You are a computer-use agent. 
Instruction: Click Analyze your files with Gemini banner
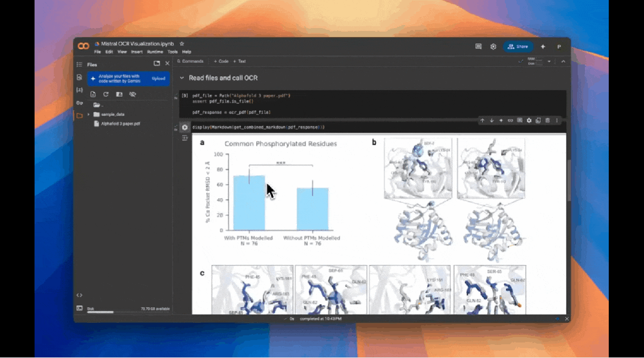point(128,79)
